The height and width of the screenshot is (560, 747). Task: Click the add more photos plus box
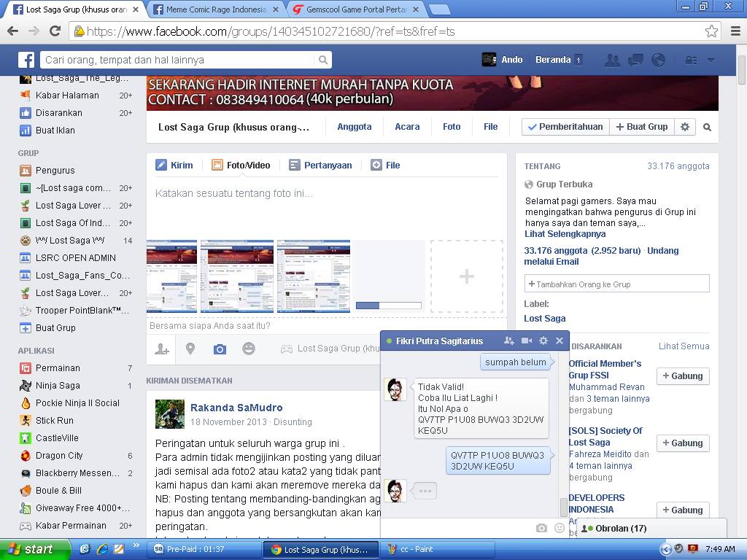(x=466, y=276)
